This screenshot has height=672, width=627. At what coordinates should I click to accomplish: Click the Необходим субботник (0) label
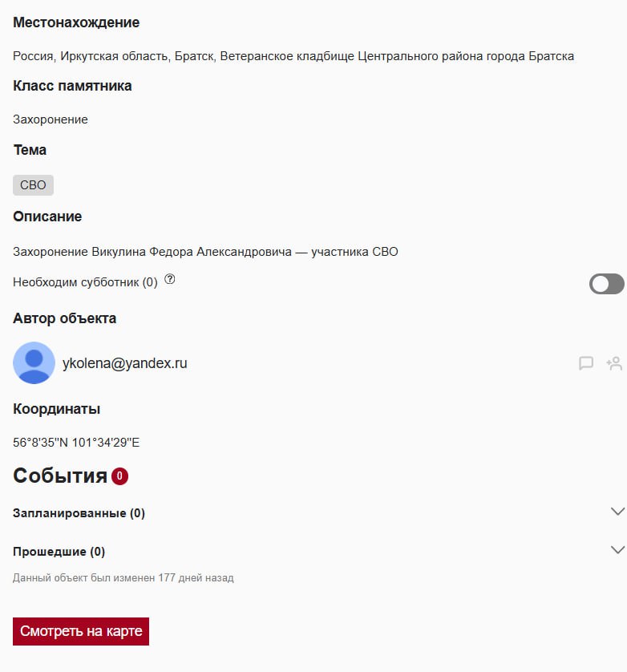tap(85, 282)
